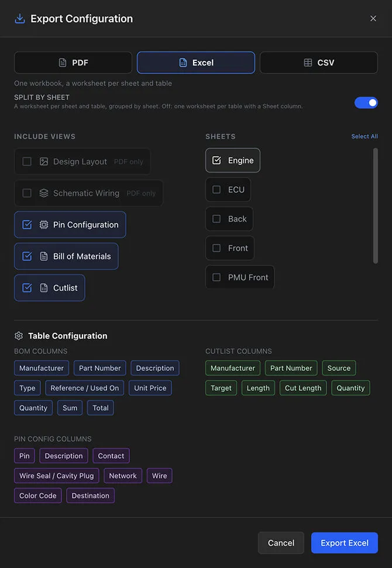This screenshot has width=392, height=568.
Task: Uncheck the Engine sheet checkbox
Action: (x=216, y=160)
